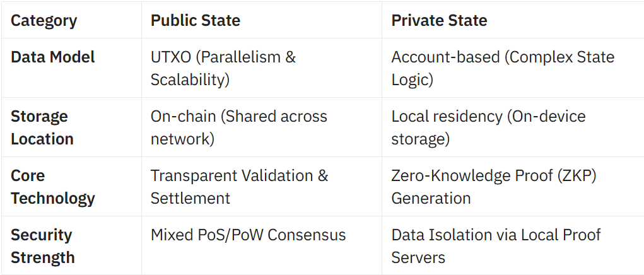Screen dimensions: 644x275
Task: Click the Security Strength row label
Action: click(43, 246)
